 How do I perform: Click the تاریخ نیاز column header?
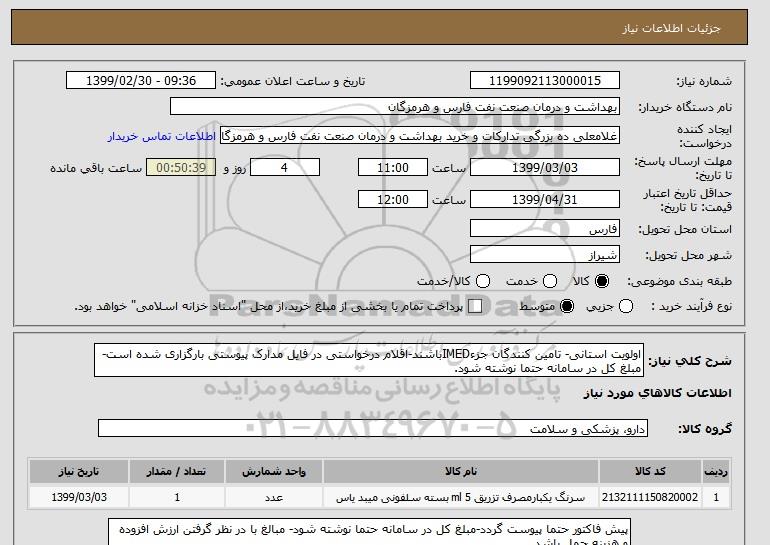click(x=79, y=472)
